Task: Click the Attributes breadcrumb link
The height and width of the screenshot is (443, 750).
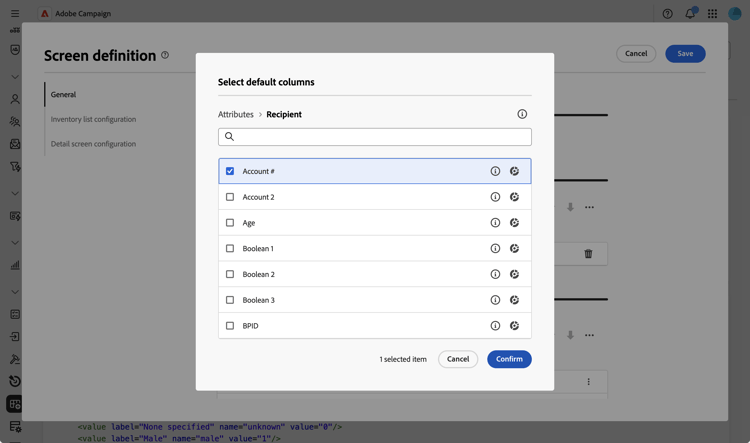Action: click(236, 114)
